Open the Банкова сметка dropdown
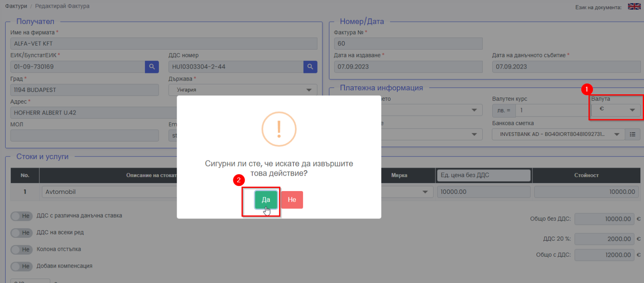644x283 pixels. pyautogui.click(x=557, y=134)
